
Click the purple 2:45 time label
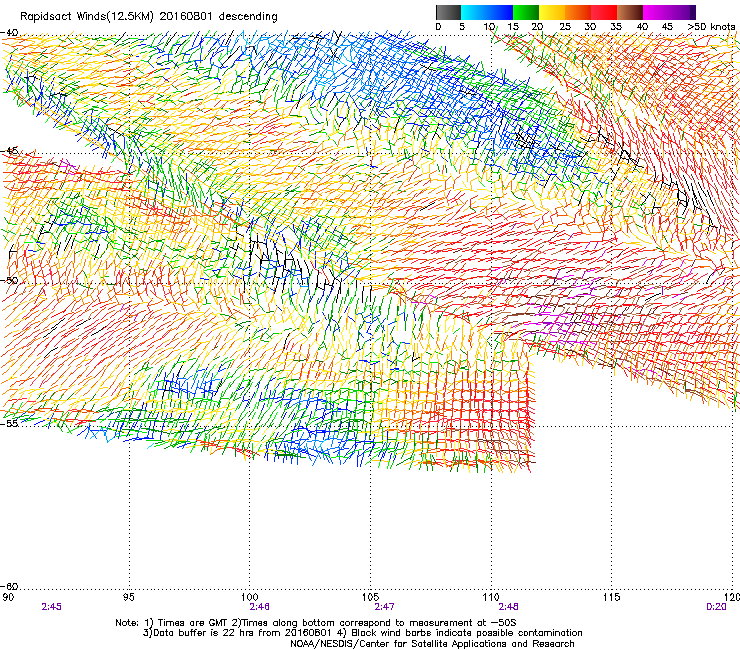(x=51, y=607)
